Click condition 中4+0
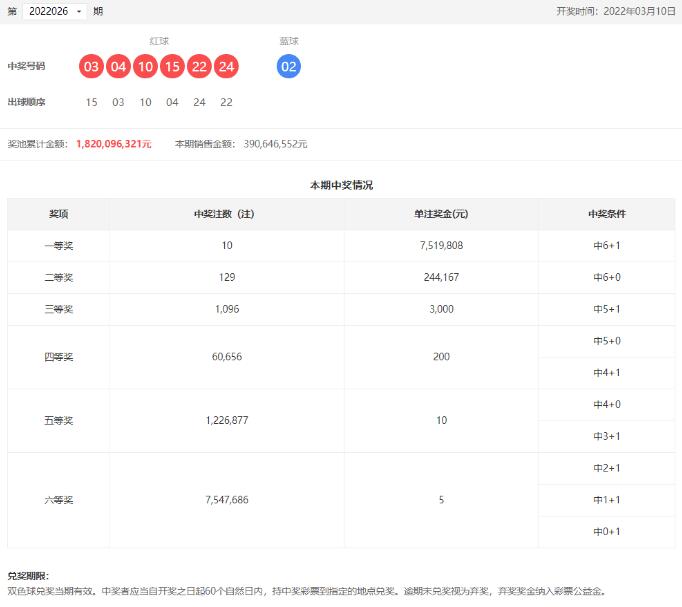 [x=607, y=404]
